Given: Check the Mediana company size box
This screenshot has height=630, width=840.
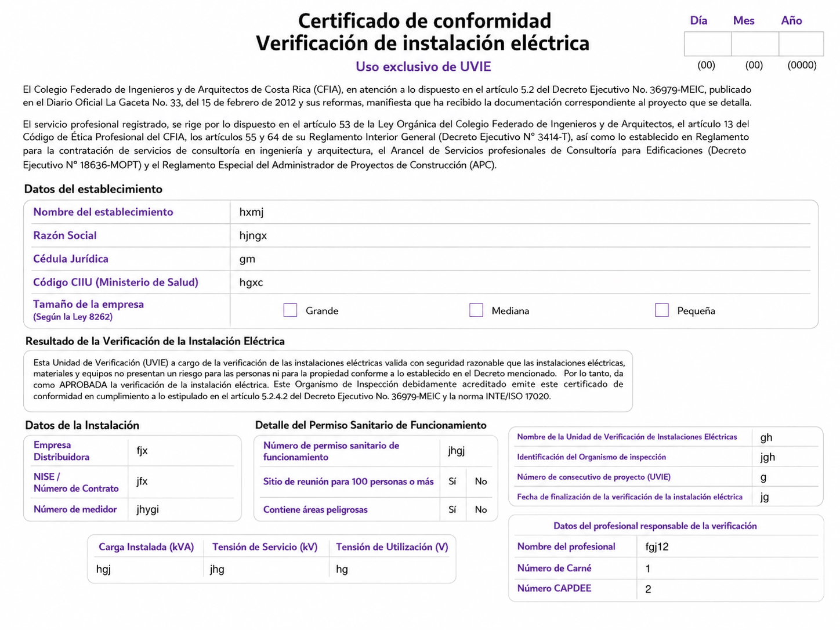Looking at the screenshot, I should (x=476, y=310).
